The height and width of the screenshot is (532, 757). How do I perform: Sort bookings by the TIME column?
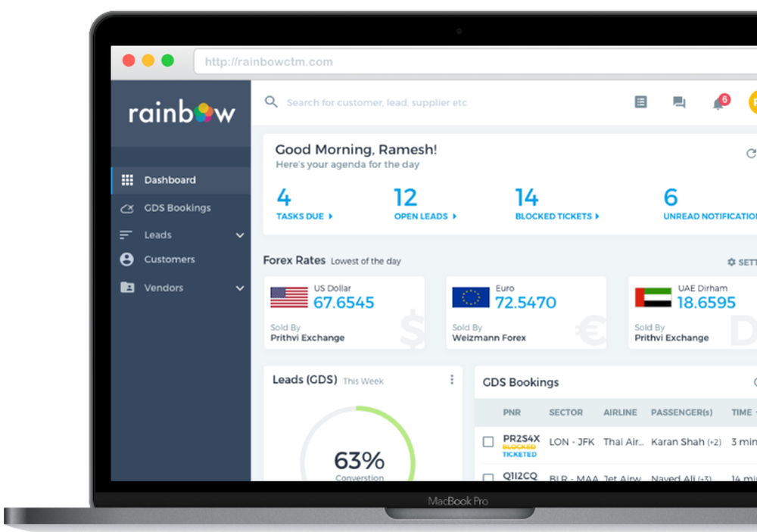[x=742, y=412]
